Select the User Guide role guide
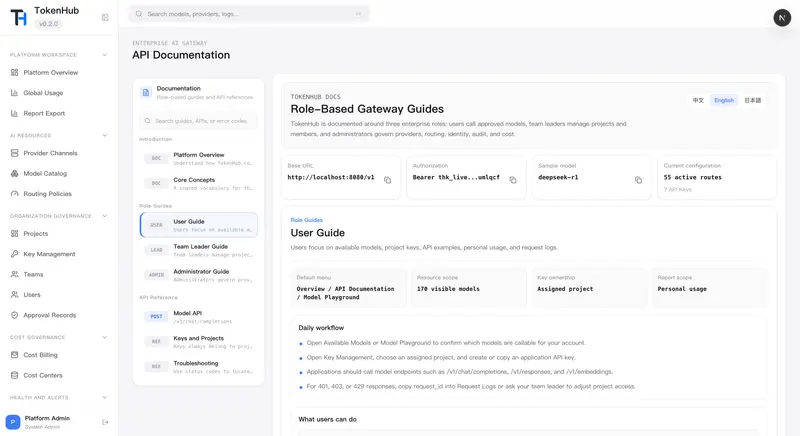Image resolution: width=800 pixels, height=436 pixels. (x=198, y=225)
